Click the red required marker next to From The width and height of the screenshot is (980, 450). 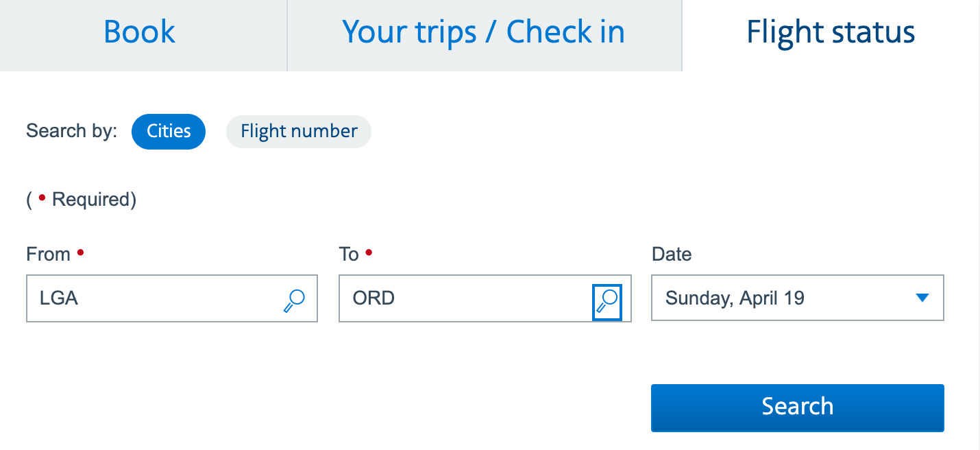coord(80,251)
